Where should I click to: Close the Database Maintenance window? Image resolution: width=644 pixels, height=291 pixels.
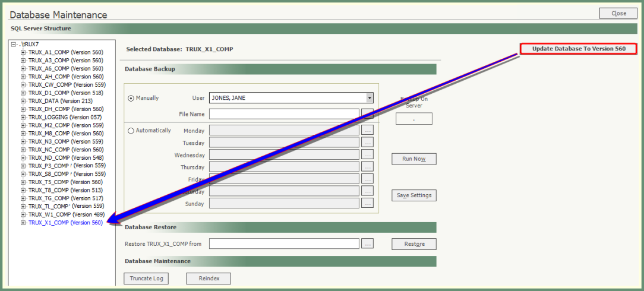[618, 13]
